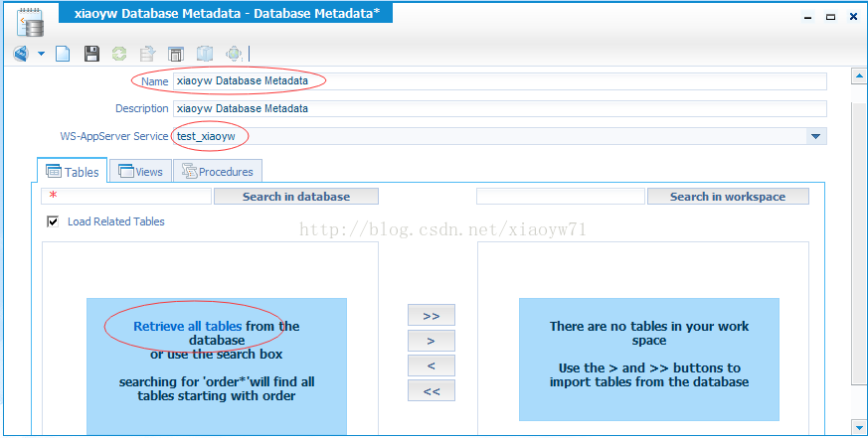Save the metadata with the floppy disk icon

(91, 54)
